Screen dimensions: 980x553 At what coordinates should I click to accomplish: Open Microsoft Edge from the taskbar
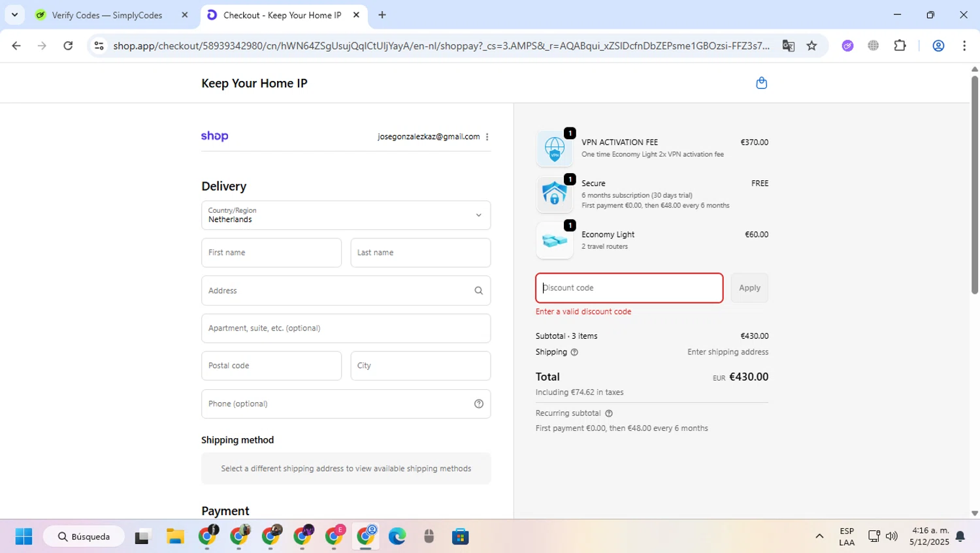397,537
